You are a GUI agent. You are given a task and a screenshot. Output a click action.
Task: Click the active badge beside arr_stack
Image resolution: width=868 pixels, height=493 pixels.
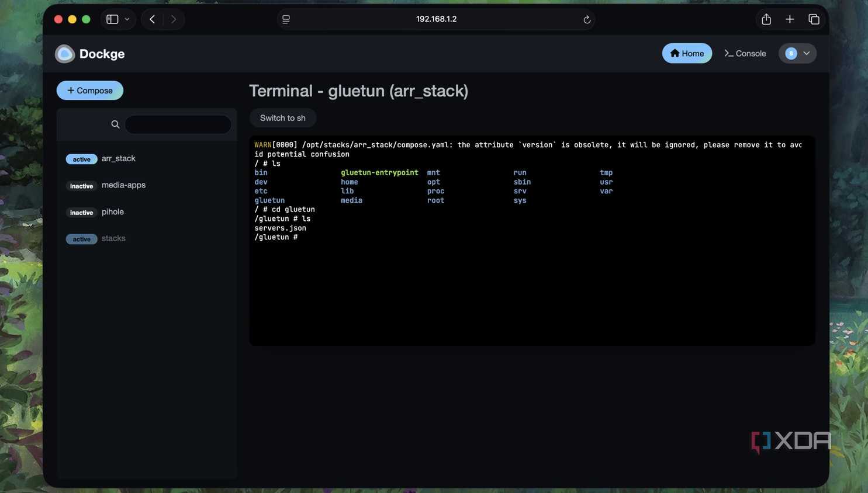coord(81,159)
